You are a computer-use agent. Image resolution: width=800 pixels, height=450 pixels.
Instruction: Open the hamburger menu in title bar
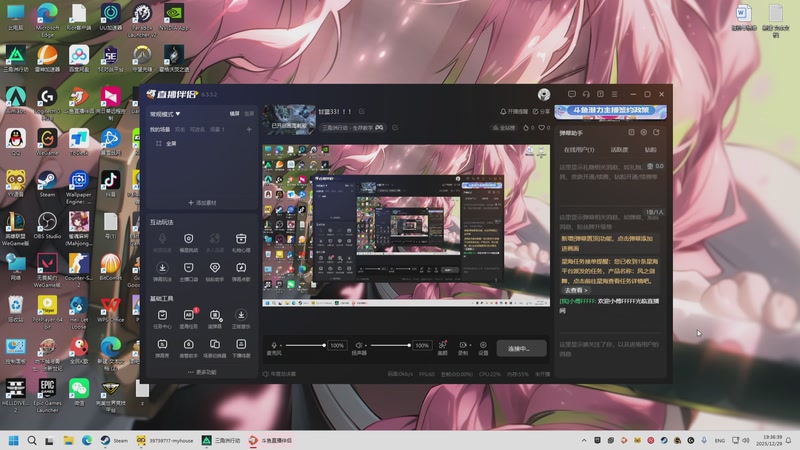pos(614,94)
